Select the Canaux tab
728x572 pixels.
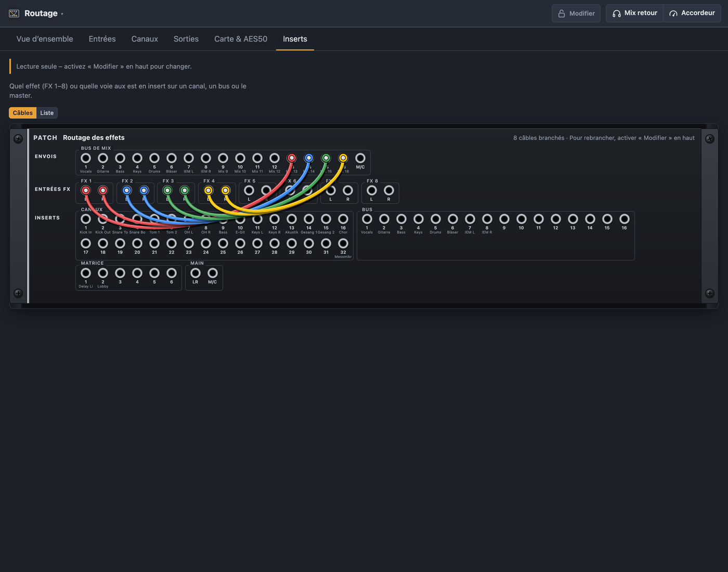click(145, 39)
